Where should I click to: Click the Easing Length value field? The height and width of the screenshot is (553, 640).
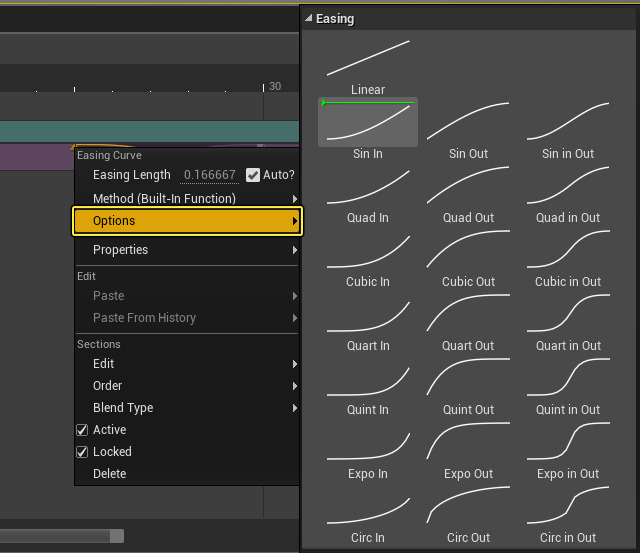pos(209,175)
